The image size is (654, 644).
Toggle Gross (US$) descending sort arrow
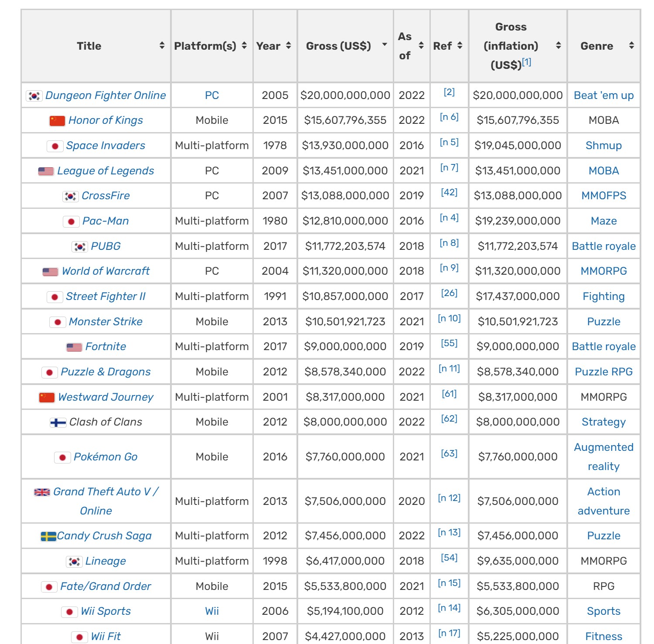tap(384, 45)
